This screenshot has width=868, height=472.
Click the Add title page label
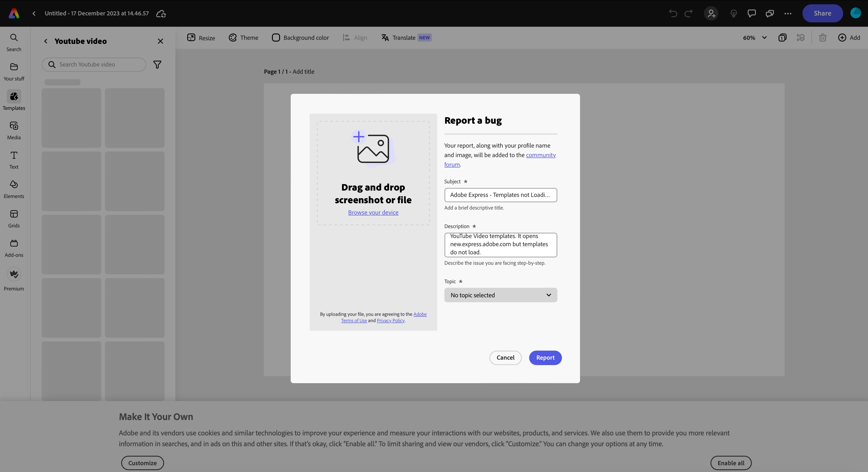(303, 72)
